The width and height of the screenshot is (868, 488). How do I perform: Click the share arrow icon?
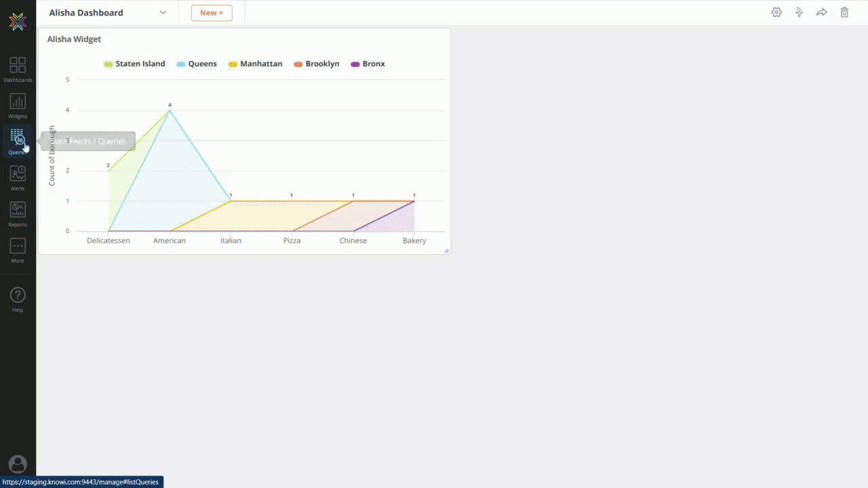pos(821,12)
